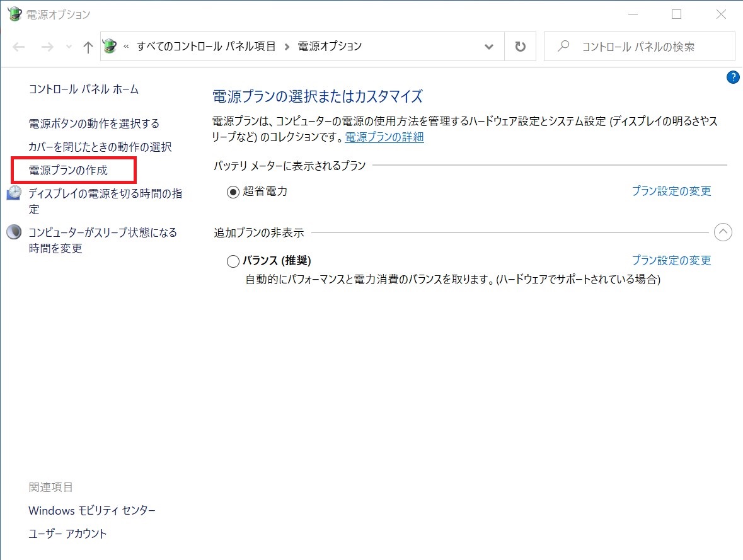Click the clock icon beside display power setting
Viewport: 743px width, 560px height.
14,193
